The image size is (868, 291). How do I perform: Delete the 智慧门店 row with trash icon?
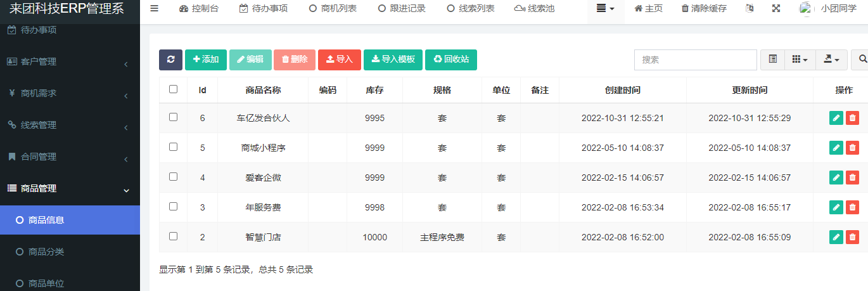(x=852, y=237)
